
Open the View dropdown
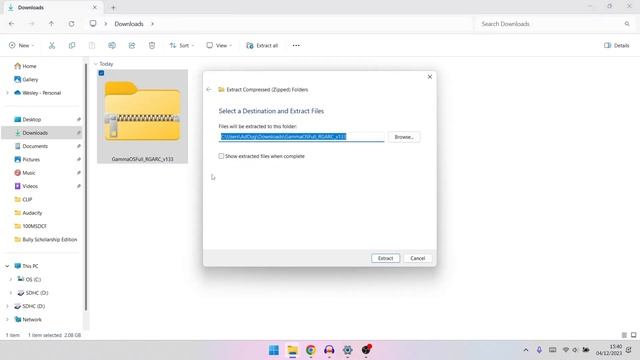click(219, 45)
